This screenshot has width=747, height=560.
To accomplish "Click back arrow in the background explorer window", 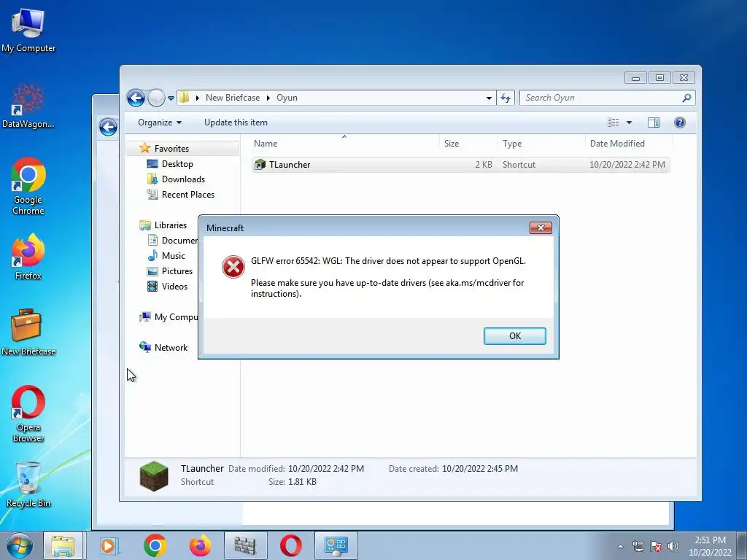I will (108, 127).
